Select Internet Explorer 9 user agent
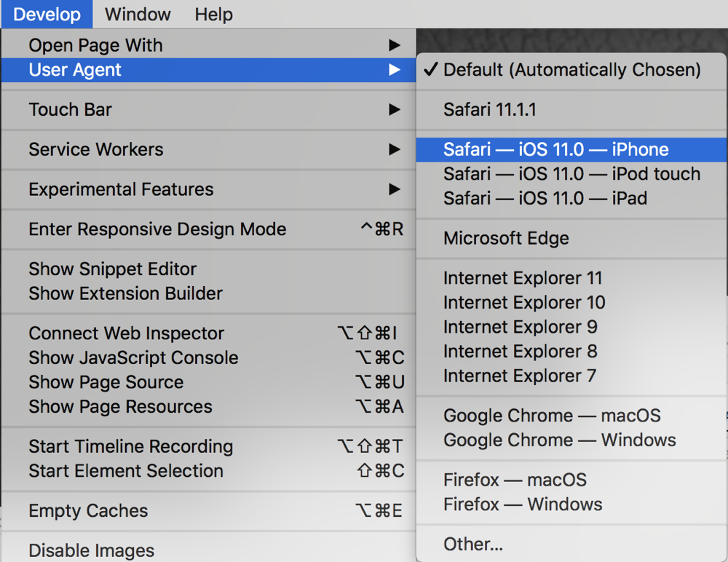The width and height of the screenshot is (728, 562). coord(571,327)
